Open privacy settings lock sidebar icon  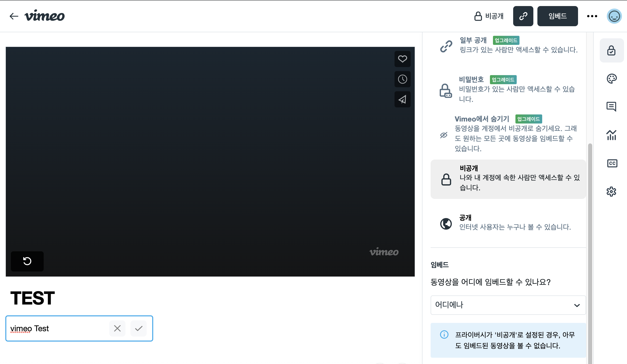611,50
